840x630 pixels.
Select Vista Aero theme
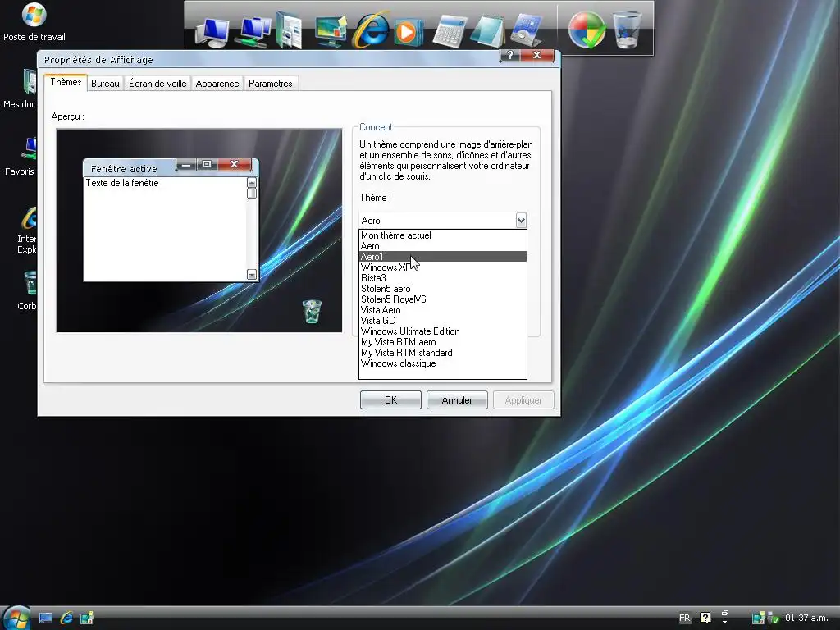[x=442, y=310]
